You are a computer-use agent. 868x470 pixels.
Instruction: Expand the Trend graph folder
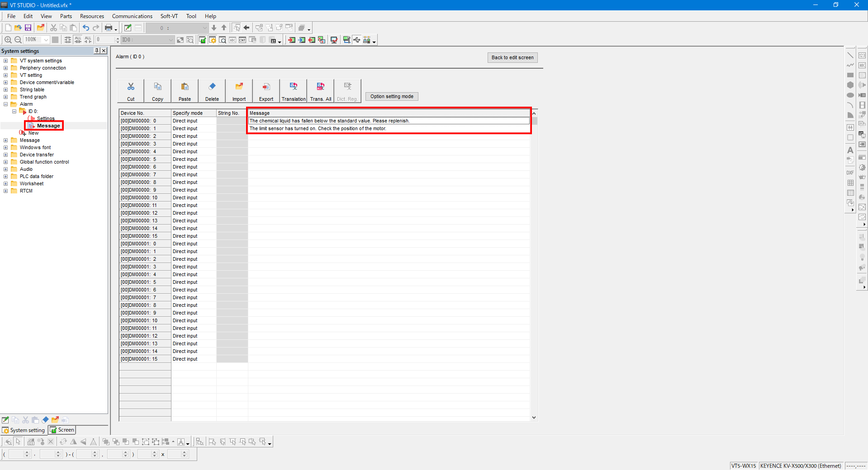click(x=5, y=97)
